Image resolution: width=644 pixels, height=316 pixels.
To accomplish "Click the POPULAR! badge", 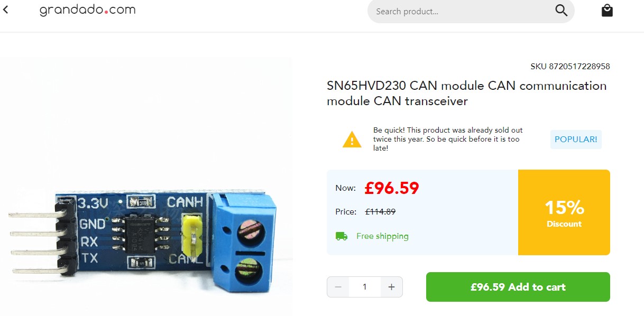I will 576,140.
